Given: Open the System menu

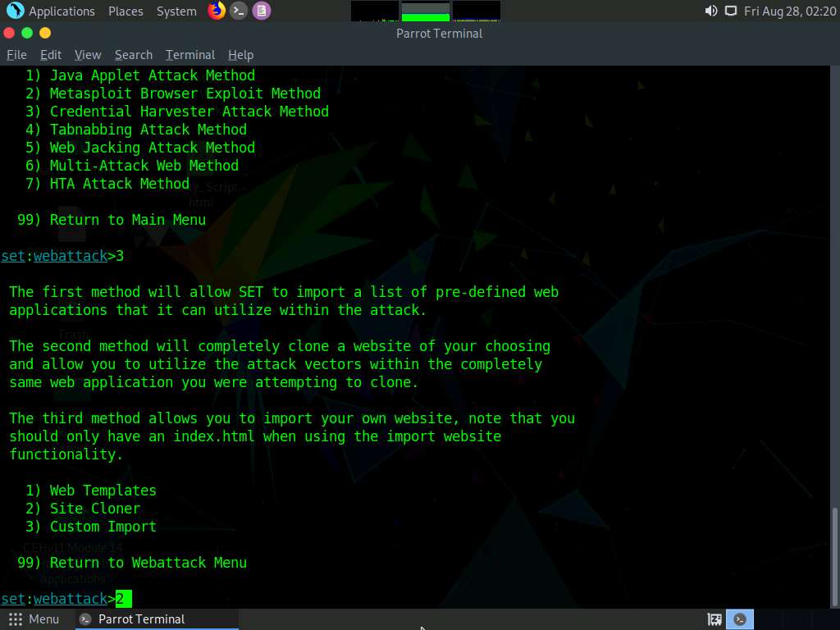Looking at the screenshot, I should point(176,11).
